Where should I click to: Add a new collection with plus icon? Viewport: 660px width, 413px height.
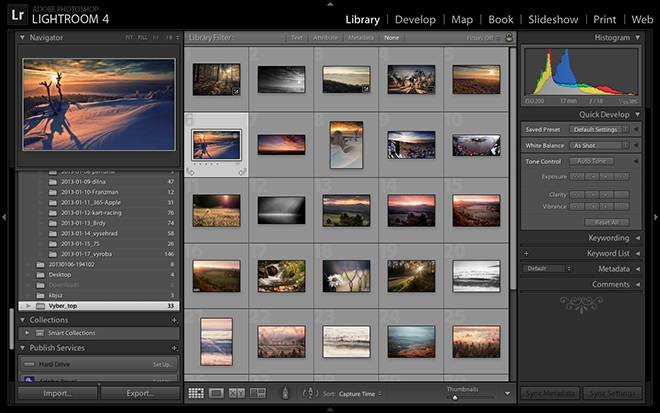click(x=174, y=320)
